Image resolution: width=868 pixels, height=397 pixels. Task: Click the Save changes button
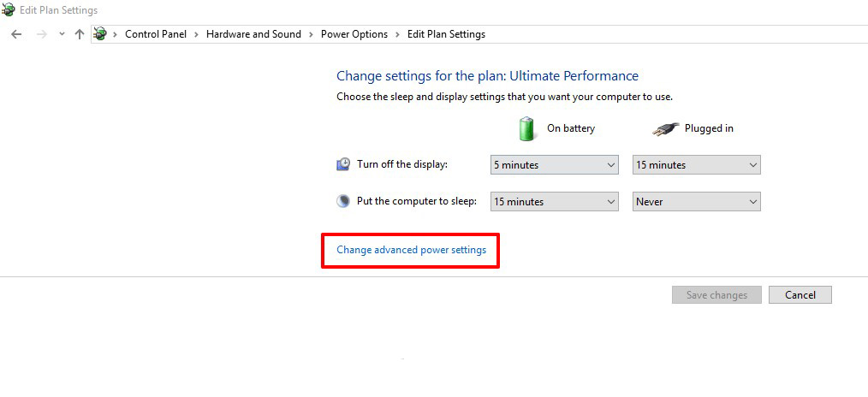click(x=716, y=294)
